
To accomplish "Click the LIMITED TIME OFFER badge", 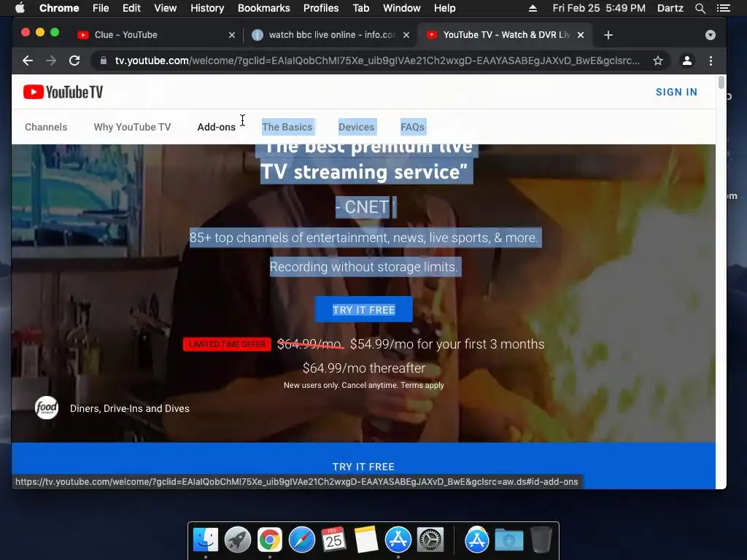I will point(228,344).
